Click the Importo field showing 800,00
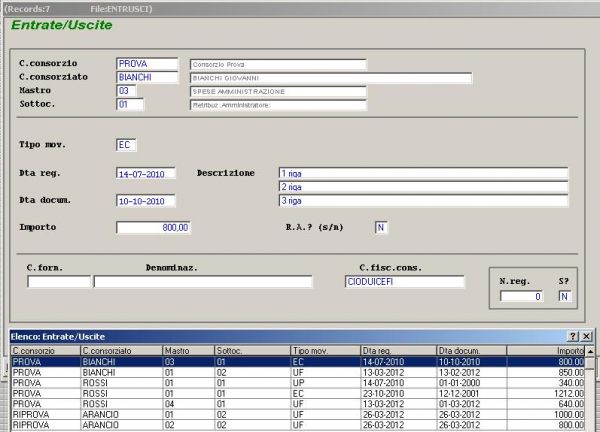This screenshot has height=432, width=600. tap(153, 227)
